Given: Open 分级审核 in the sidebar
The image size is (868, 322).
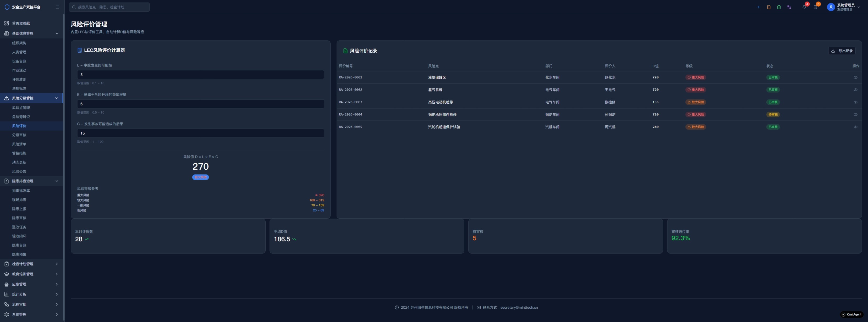Looking at the screenshot, I should tap(19, 135).
